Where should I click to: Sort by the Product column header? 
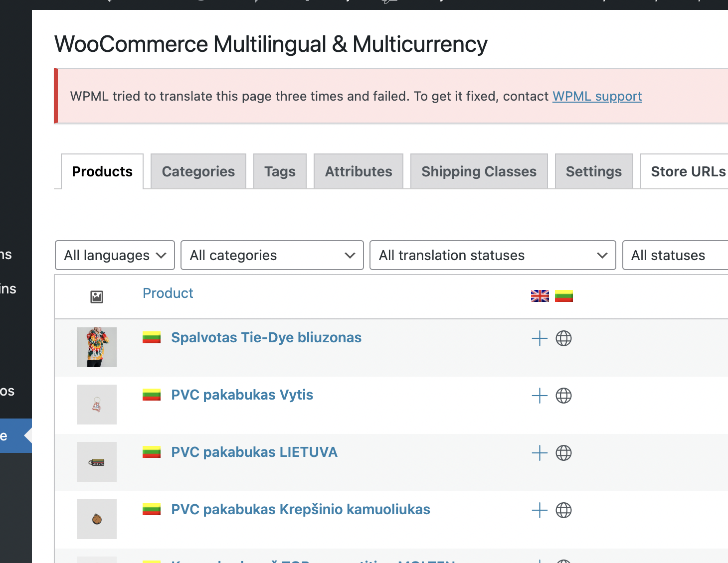(x=168, y=293)
